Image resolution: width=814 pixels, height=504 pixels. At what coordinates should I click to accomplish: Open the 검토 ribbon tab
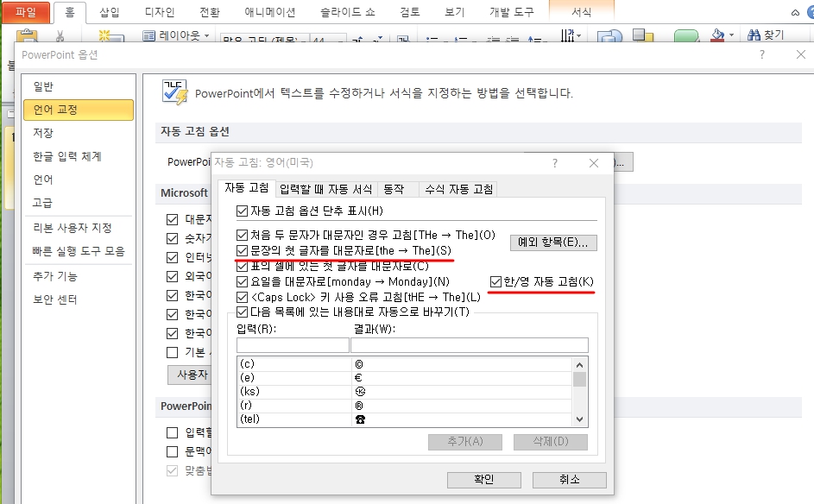point(410,12)
